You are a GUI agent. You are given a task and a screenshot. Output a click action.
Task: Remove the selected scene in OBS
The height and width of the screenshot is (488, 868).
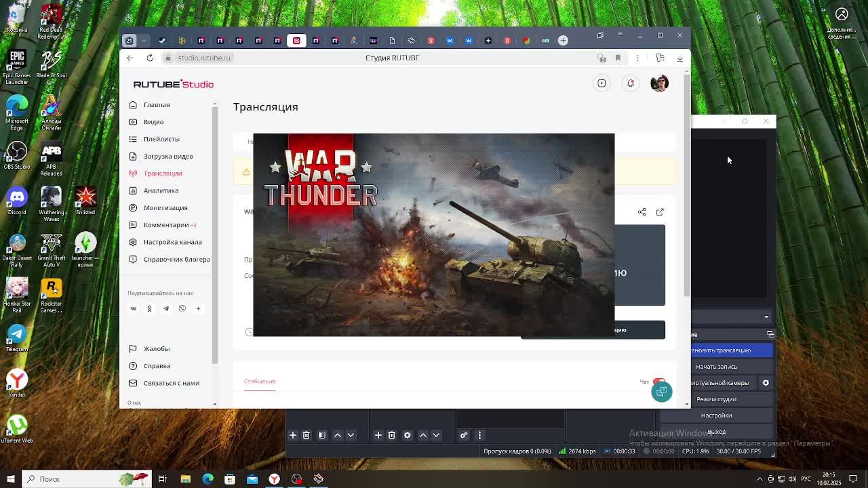[x=307, y=435]
